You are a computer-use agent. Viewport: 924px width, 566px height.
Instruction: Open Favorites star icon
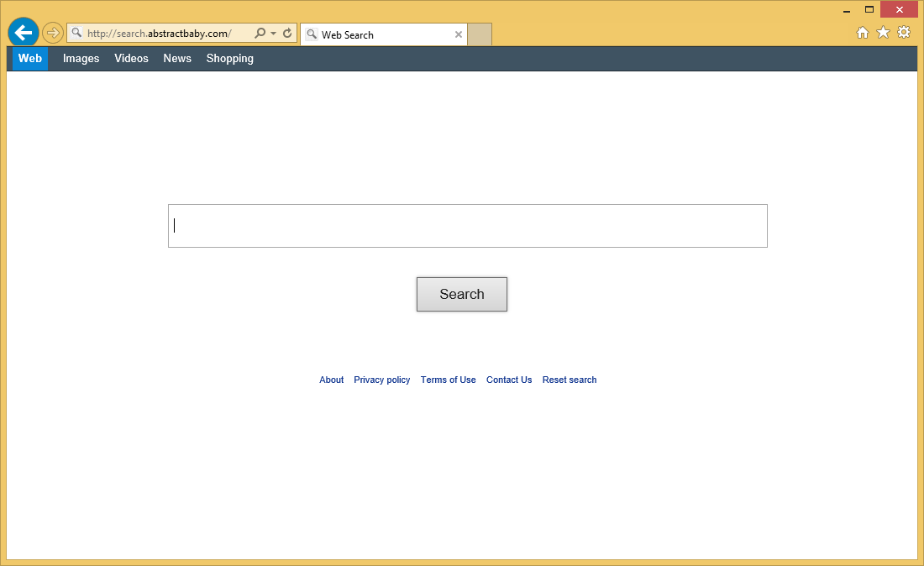[883, 33]
